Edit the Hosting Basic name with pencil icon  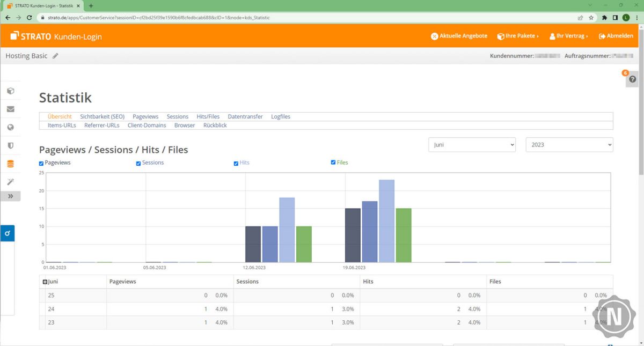point(55,56)
